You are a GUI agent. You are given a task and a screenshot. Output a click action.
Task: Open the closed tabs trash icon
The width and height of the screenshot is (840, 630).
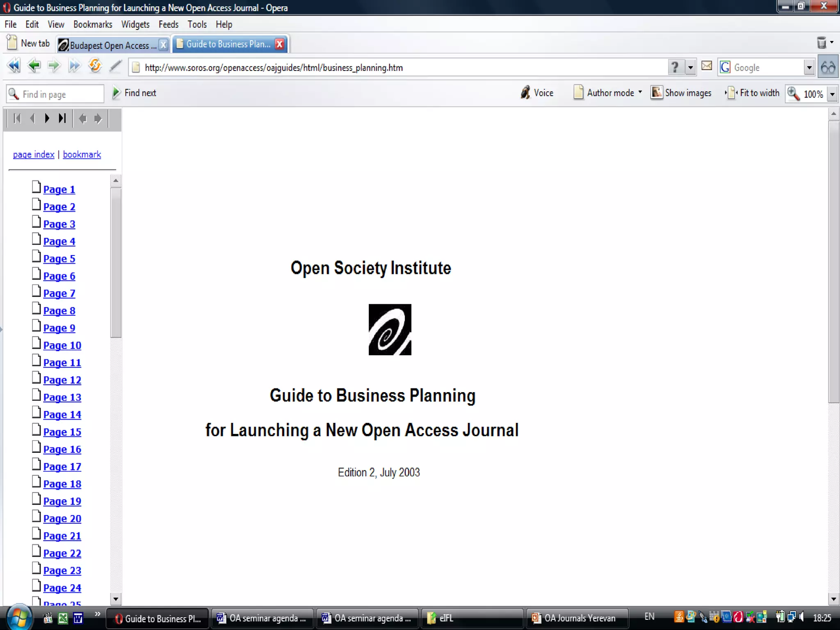[x=822, y=43]
